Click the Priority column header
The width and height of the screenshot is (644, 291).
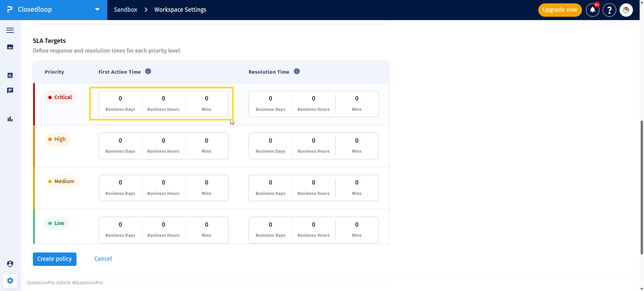(x=54, y=72)
